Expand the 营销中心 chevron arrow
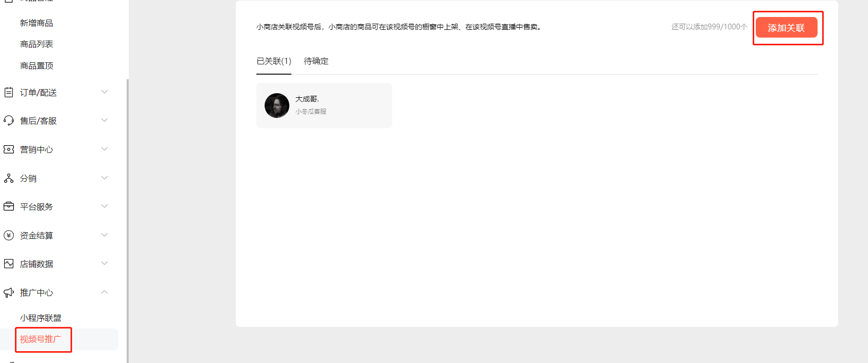Image resolution: width=868 pixels, height=363 pixels. coord(105,149)
